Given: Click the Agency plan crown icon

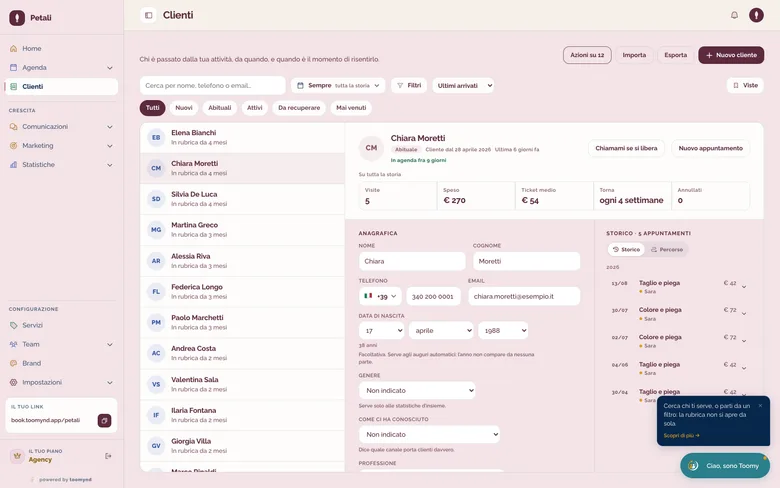Looking at the screenshot, I should (17, 456).
